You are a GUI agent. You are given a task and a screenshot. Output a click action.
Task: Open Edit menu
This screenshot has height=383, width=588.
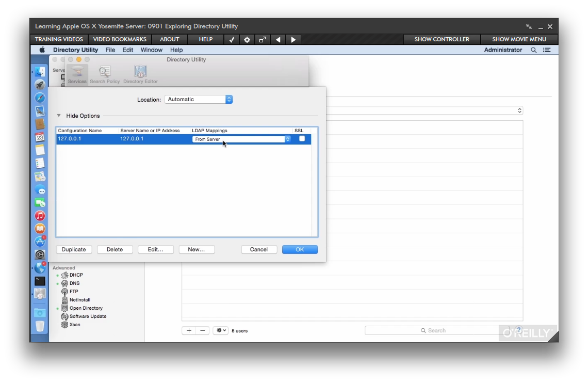pyautogui.click(x=128, y=50)
